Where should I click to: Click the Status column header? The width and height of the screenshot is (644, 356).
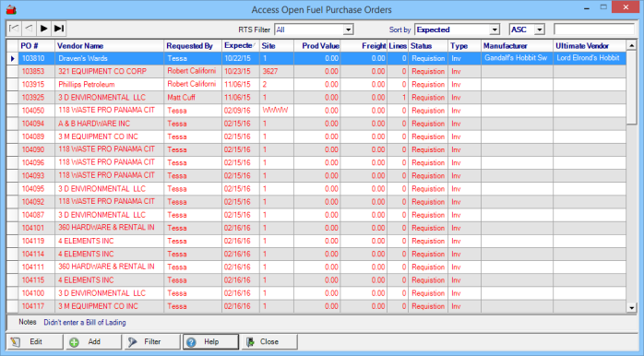click(x=428, y=45)
